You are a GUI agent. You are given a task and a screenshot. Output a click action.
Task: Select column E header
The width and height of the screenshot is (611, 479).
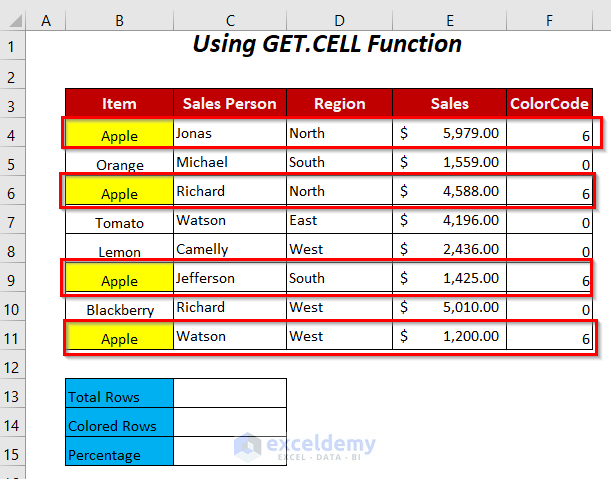[x=449, y=18]
